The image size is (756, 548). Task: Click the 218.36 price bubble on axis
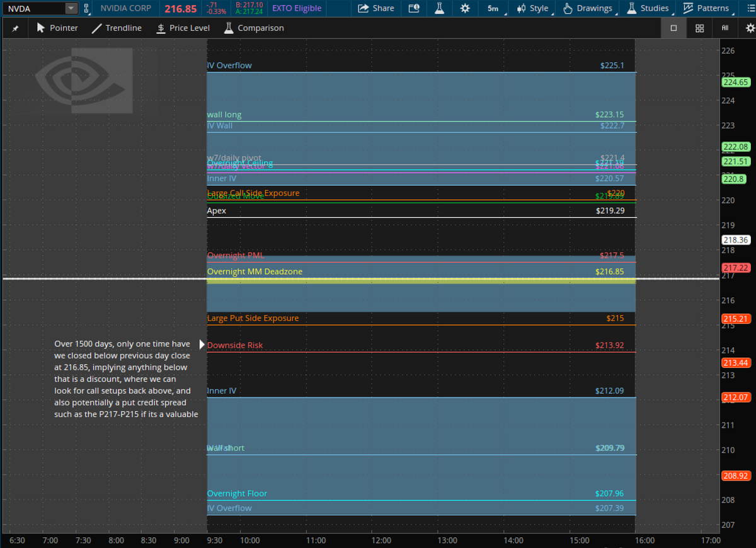(x=735, y=240)
